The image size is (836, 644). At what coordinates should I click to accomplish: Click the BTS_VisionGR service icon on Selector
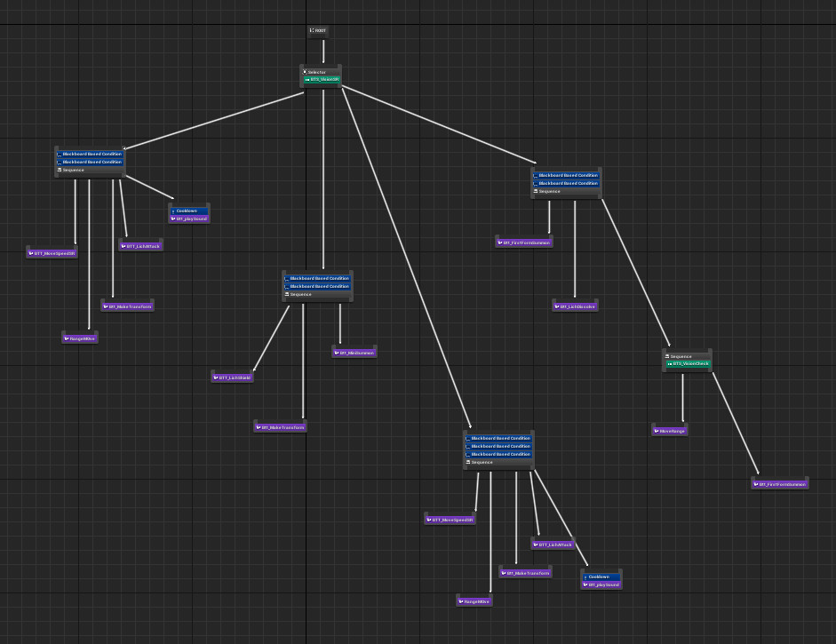pos(309,79)
